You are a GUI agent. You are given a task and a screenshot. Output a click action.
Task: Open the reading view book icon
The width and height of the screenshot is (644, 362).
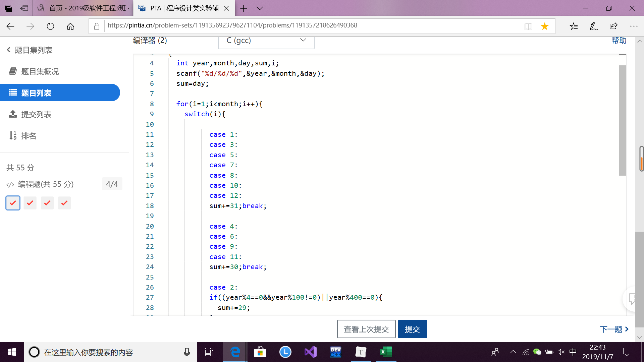[x=528, y=26]
